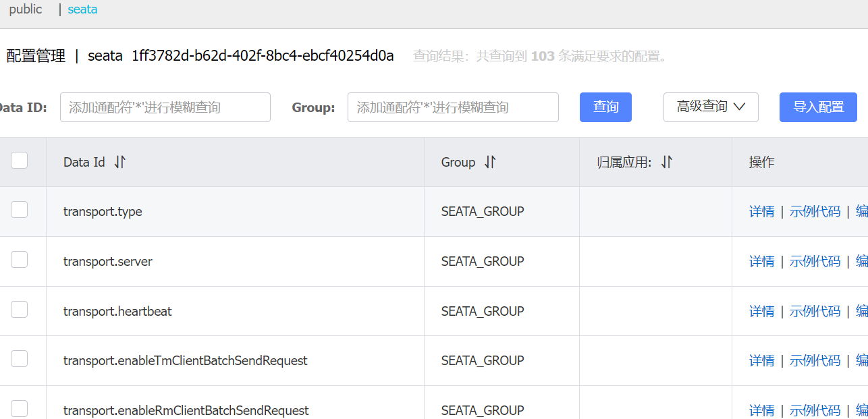The width and height of the screenshot is (868, 419).
Task: Expand the 高级查询 dropdown
Action: click(x=711, y=107)
